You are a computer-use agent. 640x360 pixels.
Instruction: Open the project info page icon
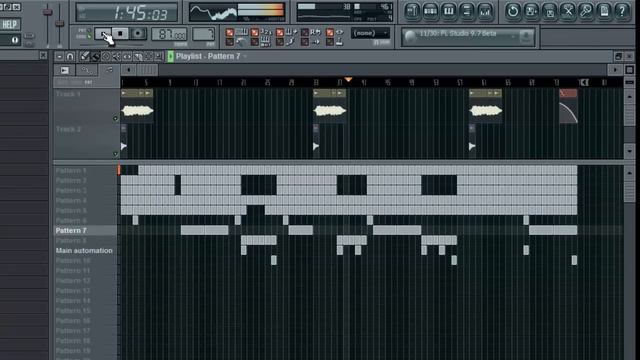point(604,11)
